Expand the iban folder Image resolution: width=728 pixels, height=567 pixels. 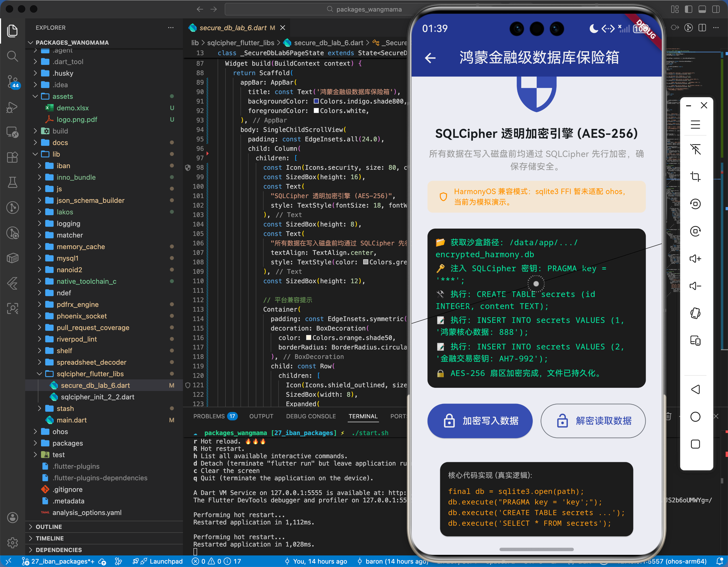[39, 166]
